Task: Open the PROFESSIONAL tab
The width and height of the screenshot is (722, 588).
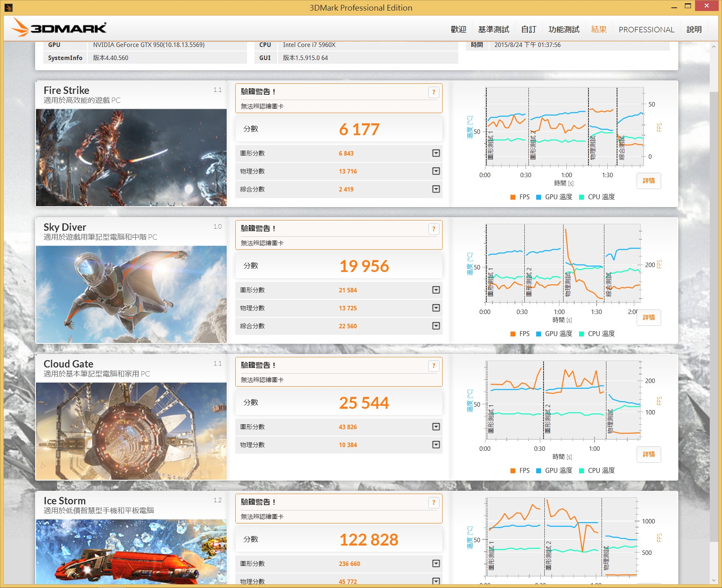Action: point(646,29)
